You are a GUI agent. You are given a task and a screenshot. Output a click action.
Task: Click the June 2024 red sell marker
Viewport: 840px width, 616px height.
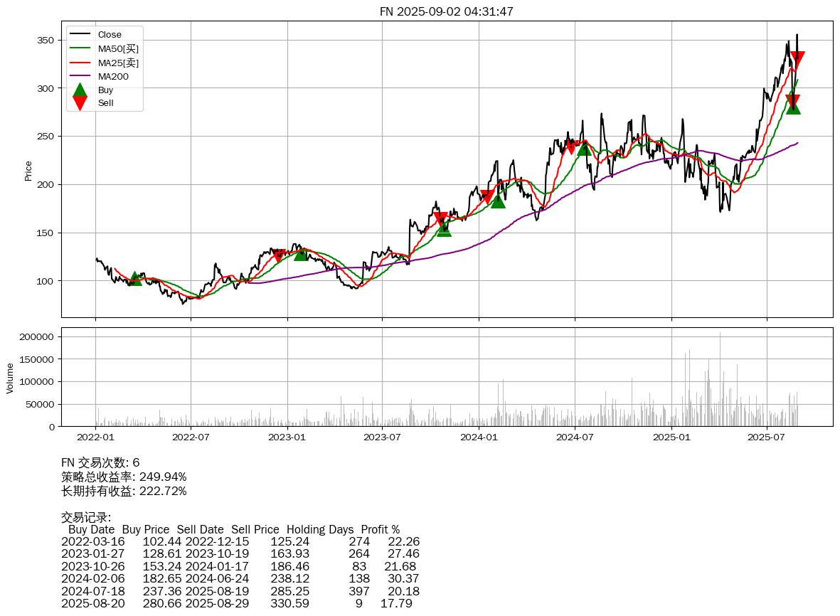coord(571,147)
